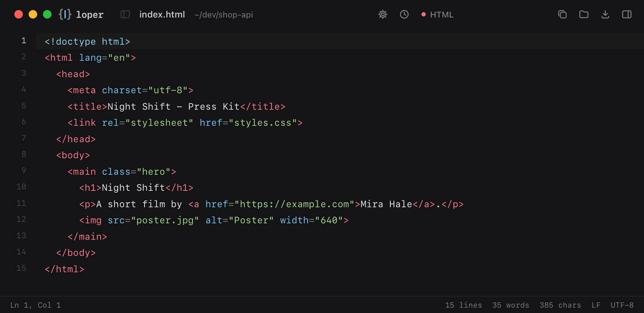Image resolution: width=644 pixels, height=313 pixels.
Task: Open the HTML language selector
Action: (x=438, y=15)
